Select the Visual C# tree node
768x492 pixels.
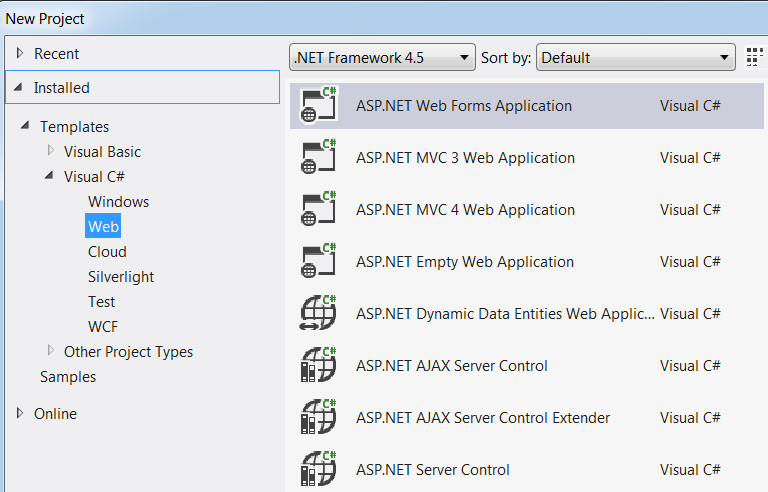point(94,176)
